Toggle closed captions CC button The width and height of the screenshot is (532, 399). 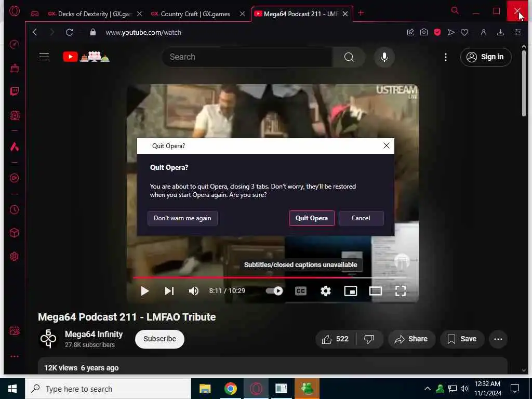pyautogui.click(x=301, y=291)
